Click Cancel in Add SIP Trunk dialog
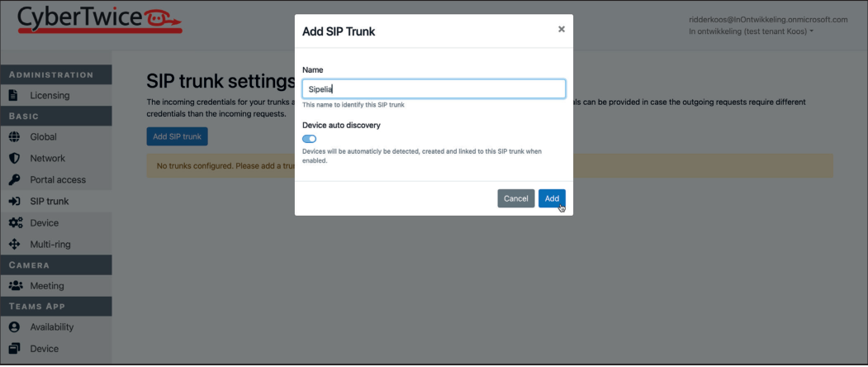This screenshot has width=868, height=367. tap(516, 198)
